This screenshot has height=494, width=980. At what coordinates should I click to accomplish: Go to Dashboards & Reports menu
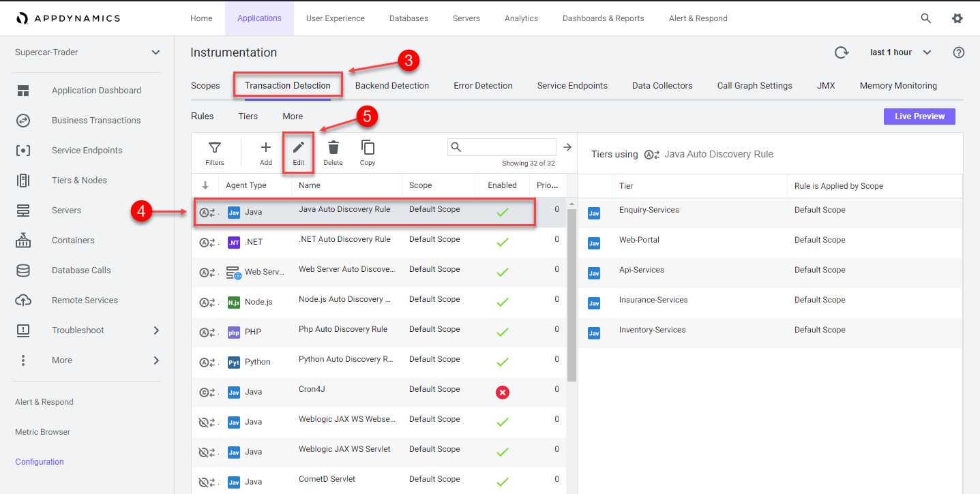pyautogui.click(x=603, y=18)
